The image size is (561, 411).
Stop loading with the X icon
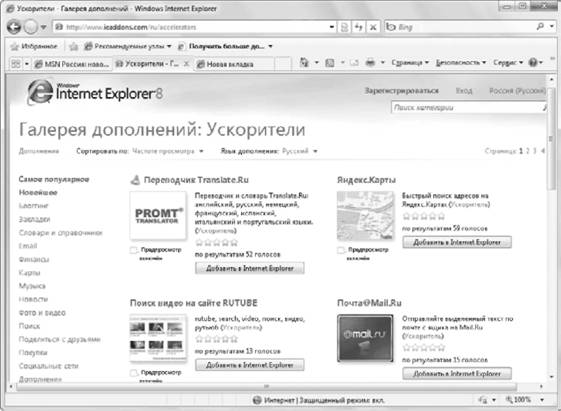click(x=373, y=27)
